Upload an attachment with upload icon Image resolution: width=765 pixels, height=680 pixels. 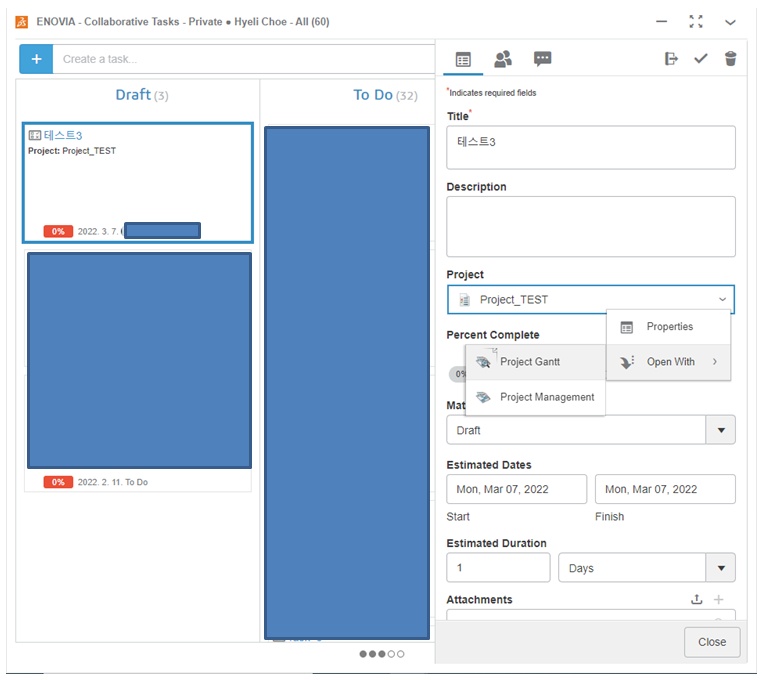[x=697, y=599]
